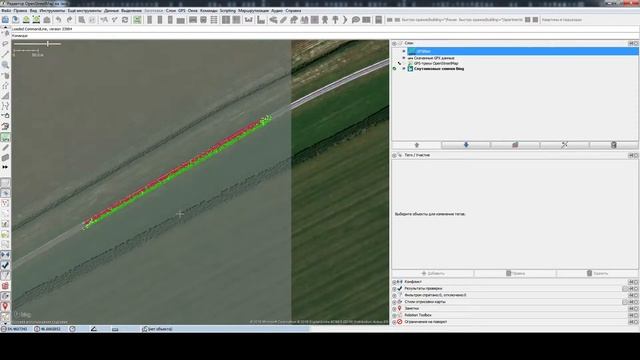The width and height of the screenshot is (640, 360).
Task: Select the Zoom magnifier tool in the left toolbar
Action: pyautogui.click(x=5, y=64)
